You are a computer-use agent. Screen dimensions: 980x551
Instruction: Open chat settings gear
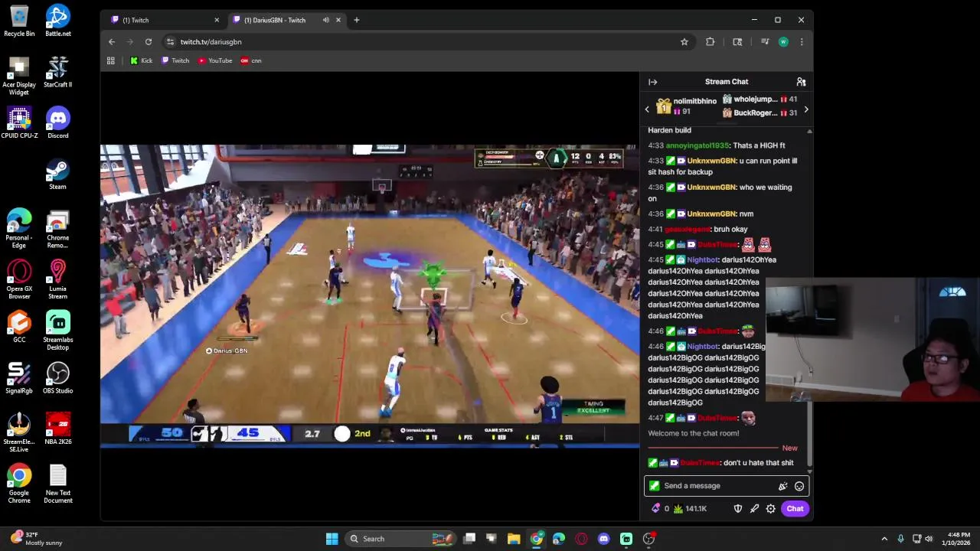pyautogui.click(x=771, y=509)
